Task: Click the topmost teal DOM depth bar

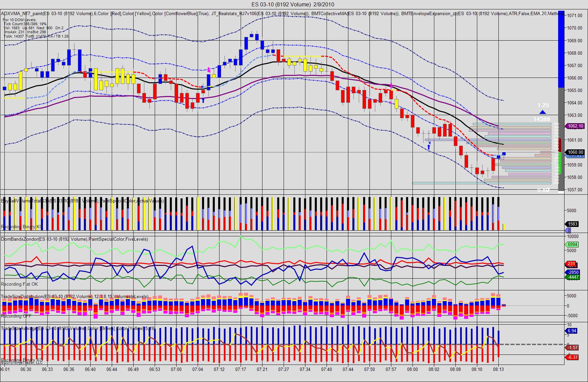Action: pyautogui.click(x=512, y=124)
